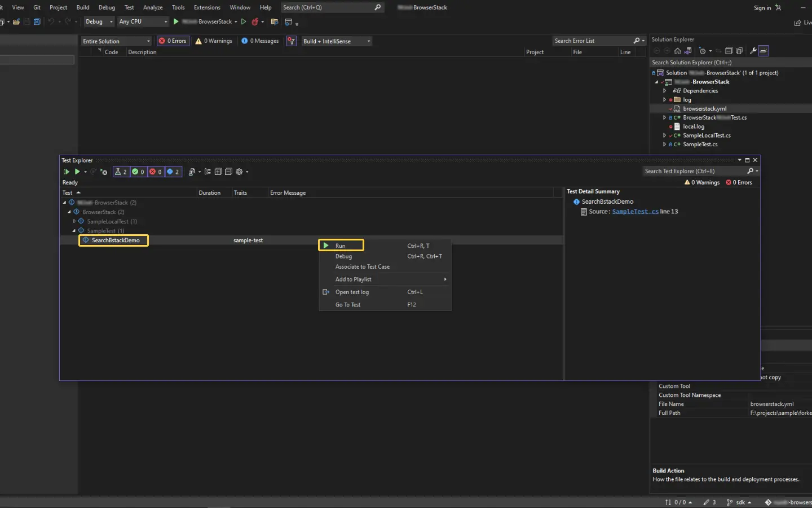Viewport: 812px width, 508px height.
Task: Open Properties wrench icon in Solution Explorer
Action: [753, 51]
